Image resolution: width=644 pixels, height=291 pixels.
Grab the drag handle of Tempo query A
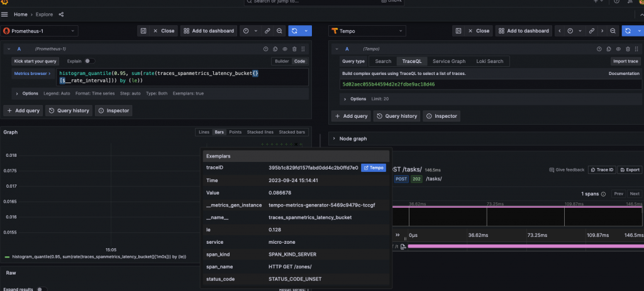coord(636,49)
